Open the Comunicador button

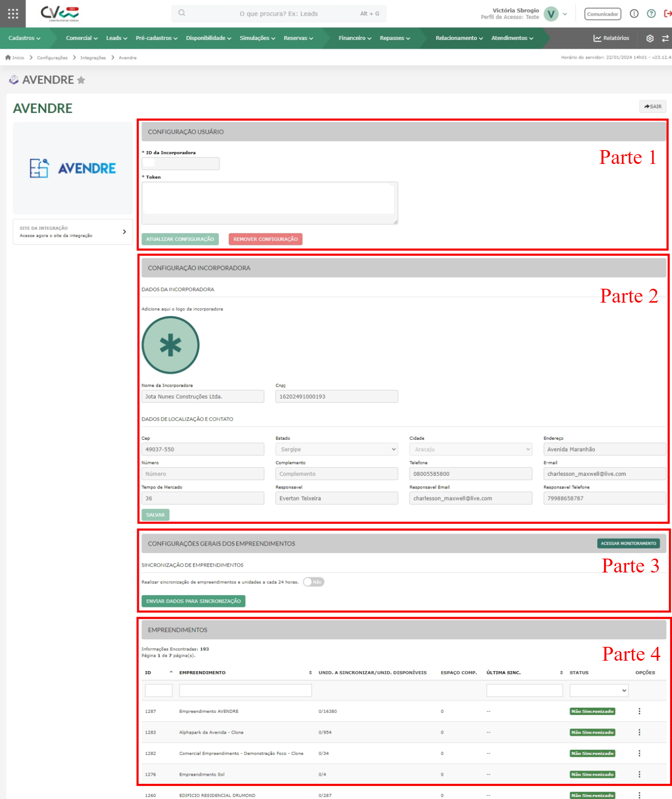point(602,14)
